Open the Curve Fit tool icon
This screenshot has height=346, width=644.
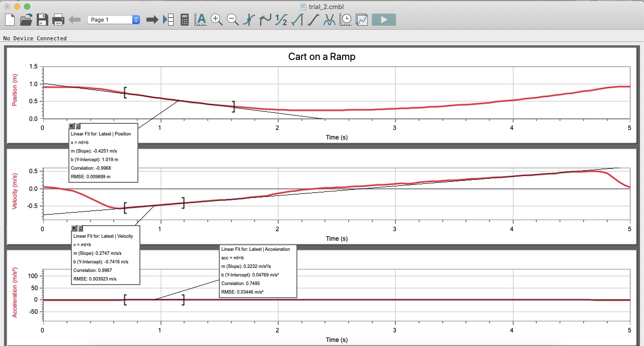point(330,20)
